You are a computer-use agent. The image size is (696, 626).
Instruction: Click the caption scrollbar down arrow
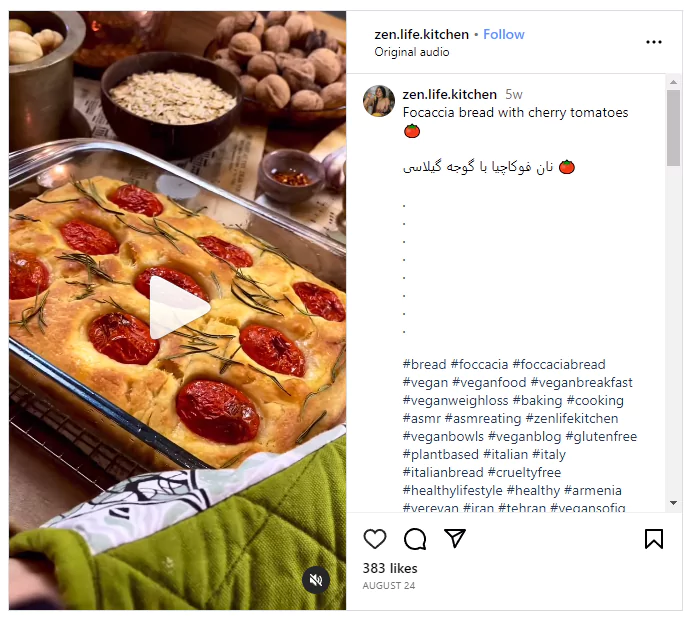point(673,502)
